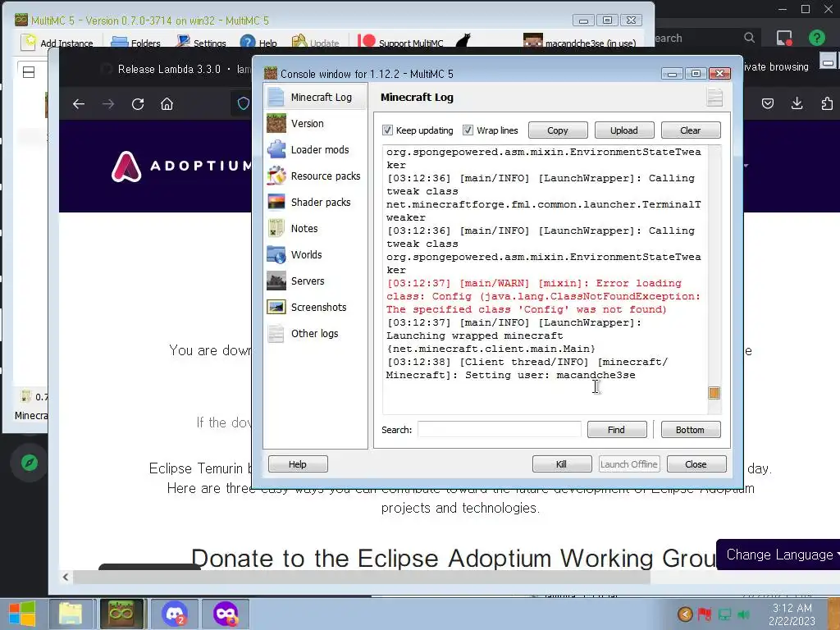
Task: Kill the running Minecraft instance
Action: (x=562, y=464)
